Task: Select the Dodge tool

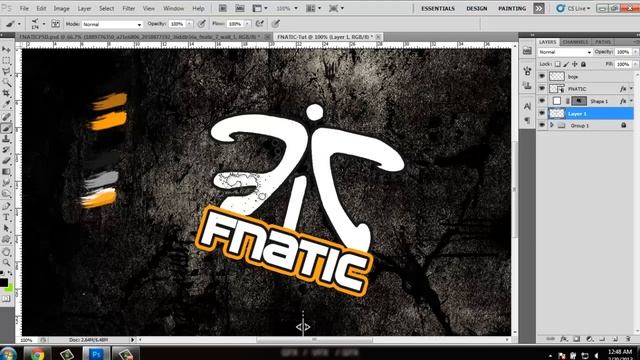Action: point(6,194)
